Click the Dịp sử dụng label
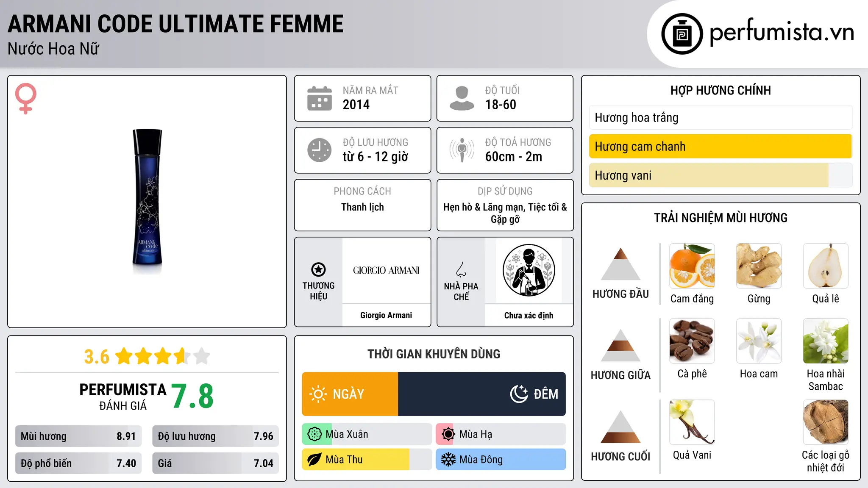Image resolution: width=868 pixels, height=488 pixels. [x=505, y=191]
